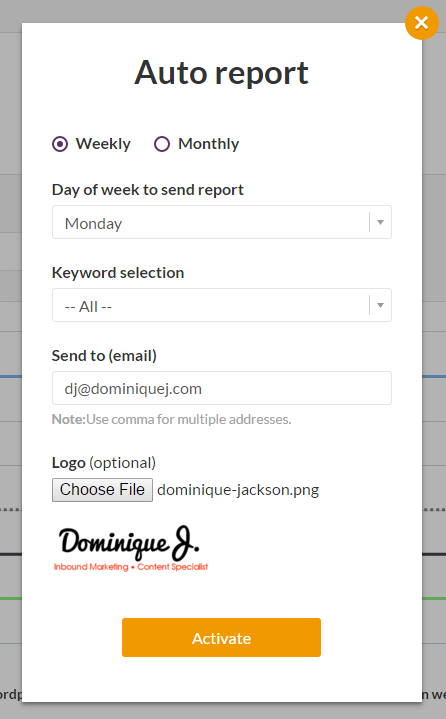
Task: Click the Send to (email) label
Action: pos(104,356)
